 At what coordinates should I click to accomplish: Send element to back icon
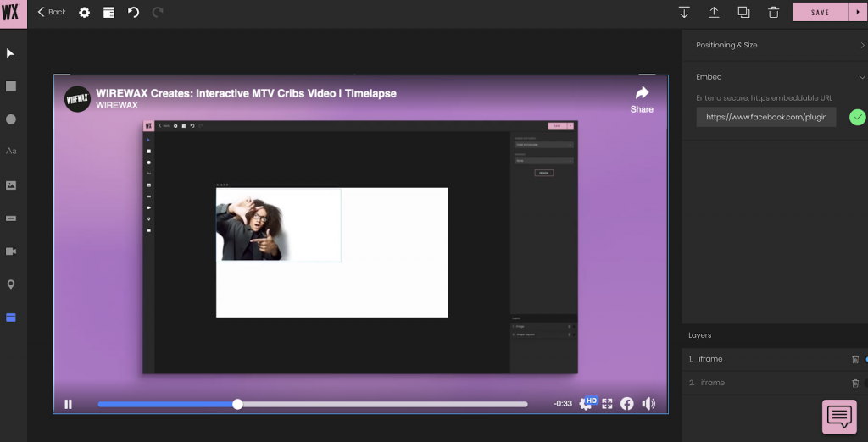[x=684, y=12]
